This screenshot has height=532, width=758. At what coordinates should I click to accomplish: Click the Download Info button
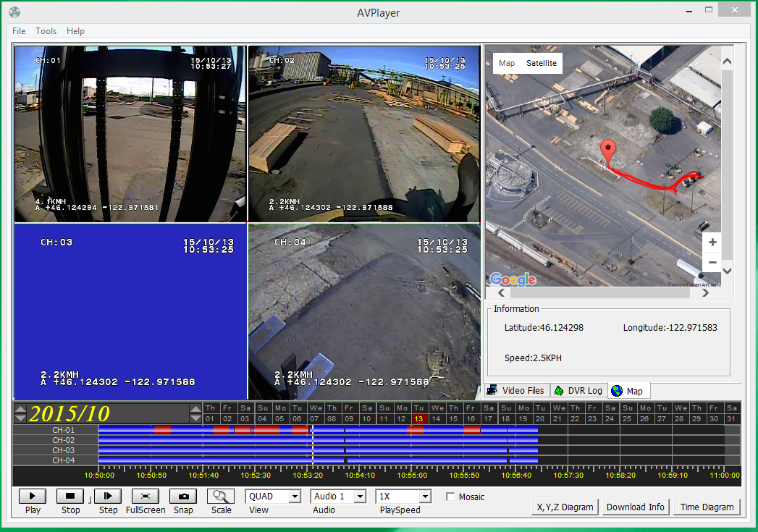pyautogui.click(x=636, y=507)
